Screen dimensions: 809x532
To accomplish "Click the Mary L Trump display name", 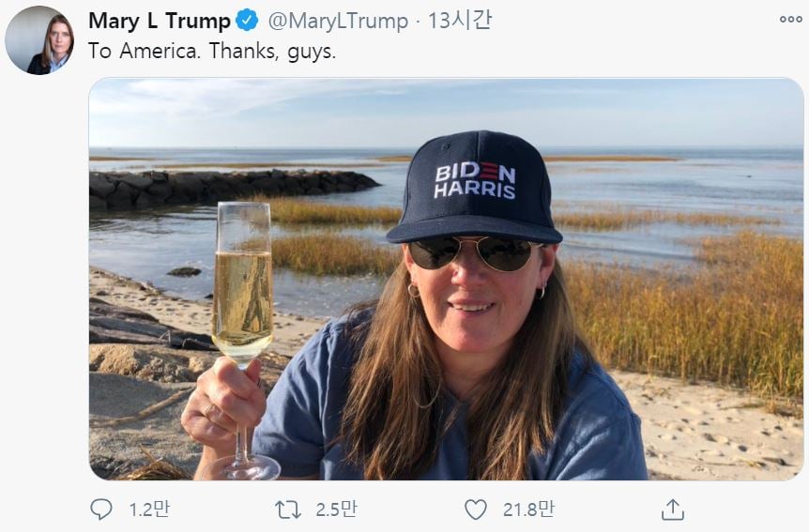I will point(160,21).
